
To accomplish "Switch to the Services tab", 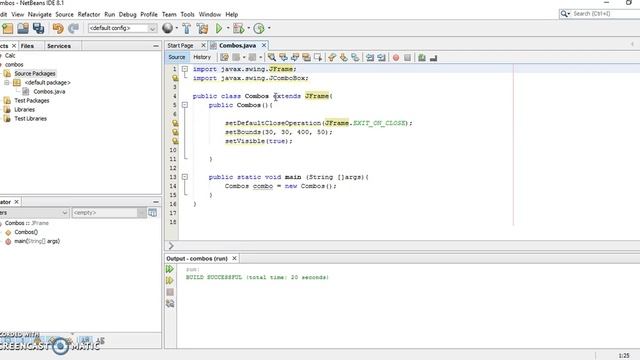I will click(59, 46).
